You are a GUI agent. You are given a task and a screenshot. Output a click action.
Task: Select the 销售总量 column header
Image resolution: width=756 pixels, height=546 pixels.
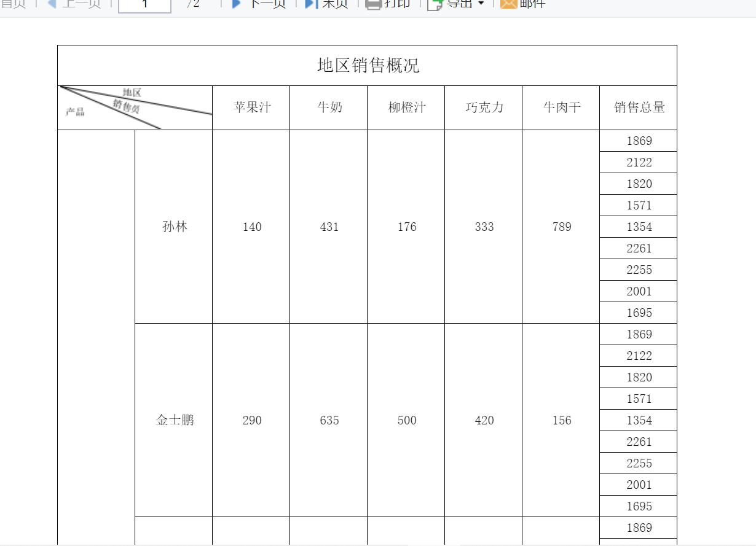(x=639, y=107)
